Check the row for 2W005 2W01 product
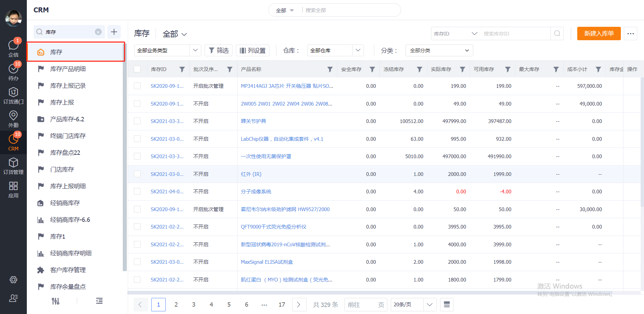 pyautogui.click(x=137, y=104)
